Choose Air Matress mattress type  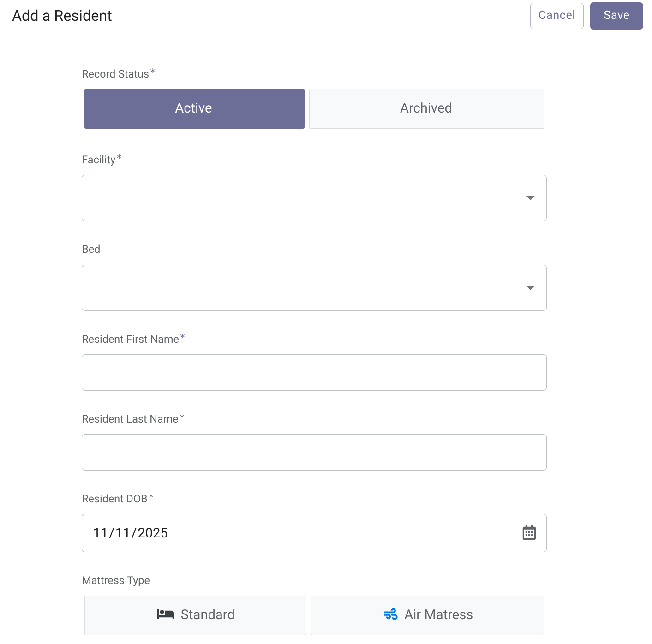(x=427, y=614)
